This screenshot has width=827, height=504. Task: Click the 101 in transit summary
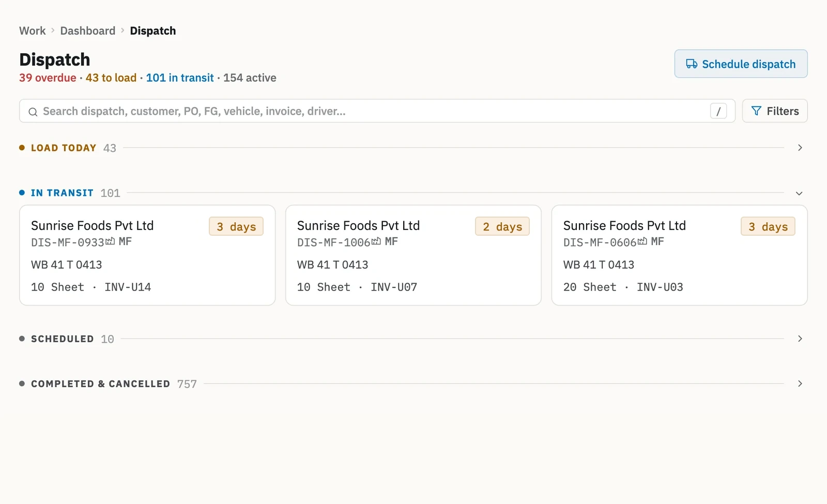(x=180, y=78)
